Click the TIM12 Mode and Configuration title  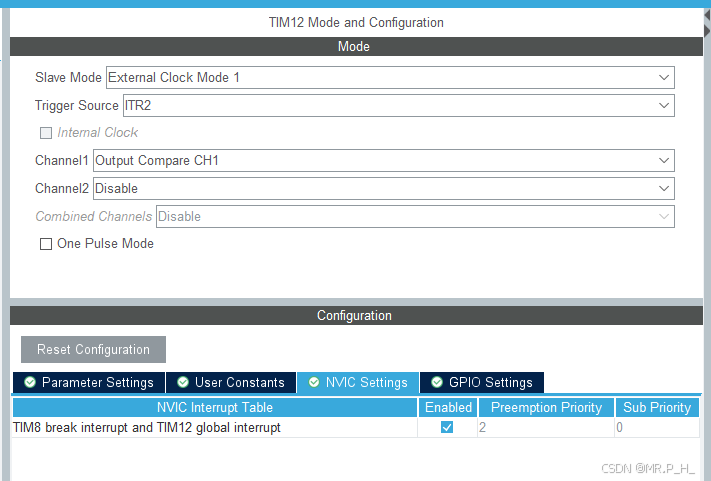pyautogui.click(x=356, y=22)
